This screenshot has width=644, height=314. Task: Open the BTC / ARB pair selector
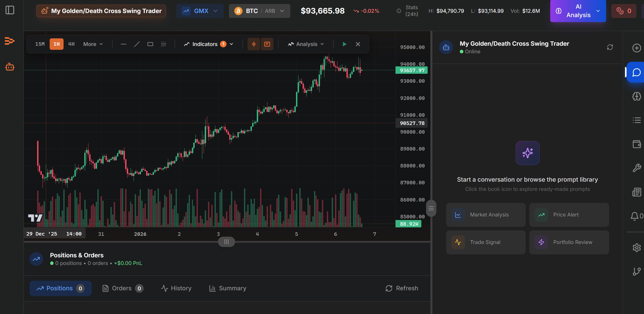pyautogui.click(x=259, y=11)
